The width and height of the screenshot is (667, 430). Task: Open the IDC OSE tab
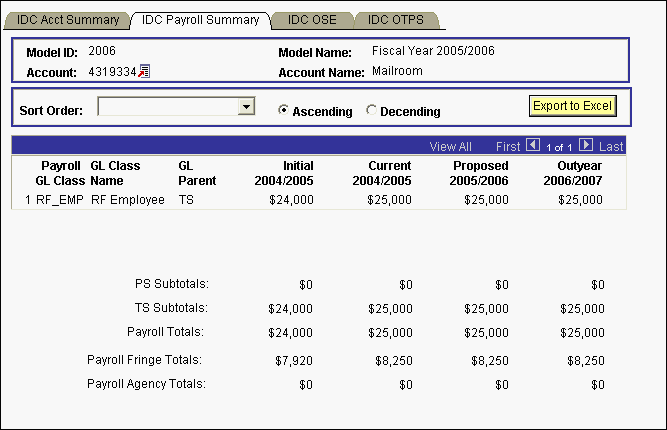tap(312, 20)
